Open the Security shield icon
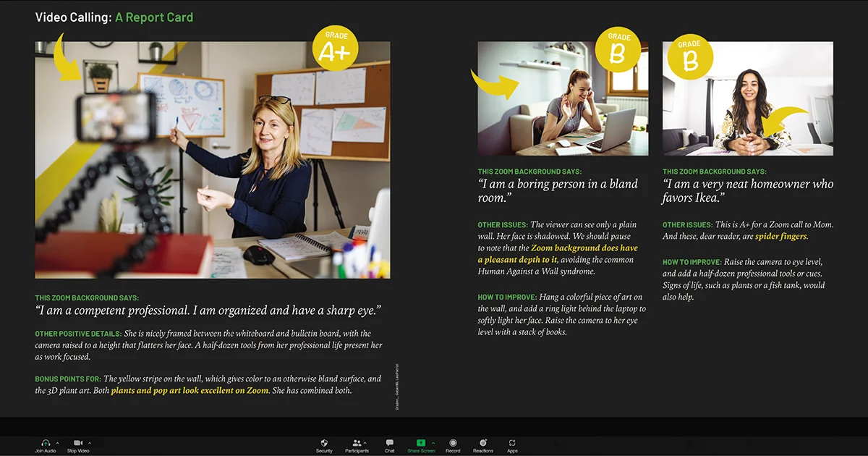868x456 pixels. click(324, 442)
